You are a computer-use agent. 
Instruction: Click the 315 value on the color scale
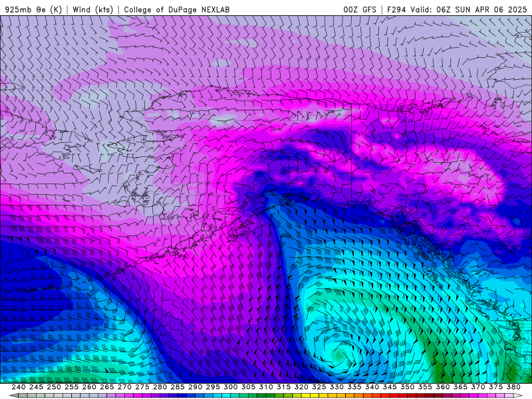[283, 387]
